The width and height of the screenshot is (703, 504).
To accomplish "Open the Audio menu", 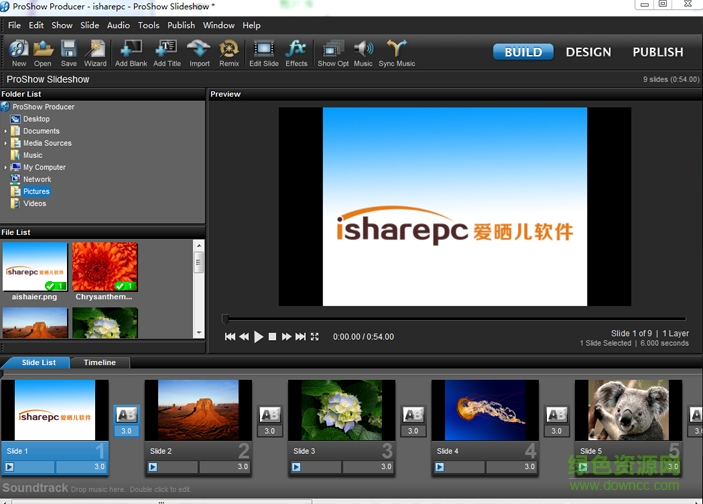I will coord(118,25).
